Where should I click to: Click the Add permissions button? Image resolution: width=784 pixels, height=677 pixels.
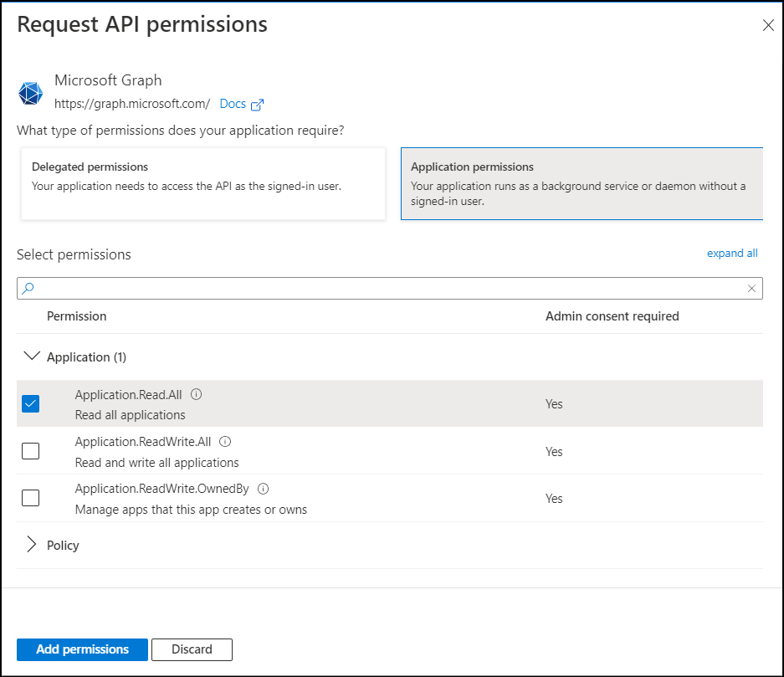81,649
